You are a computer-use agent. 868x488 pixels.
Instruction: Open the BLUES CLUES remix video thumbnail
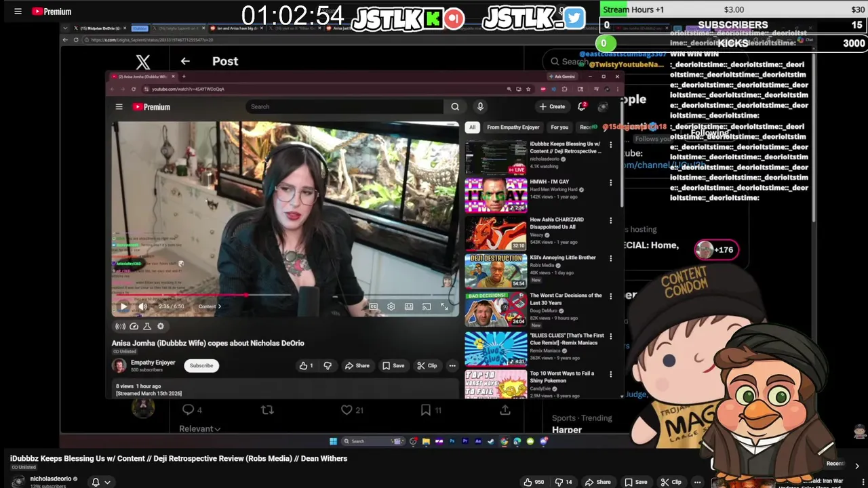[x=496, y=348]
